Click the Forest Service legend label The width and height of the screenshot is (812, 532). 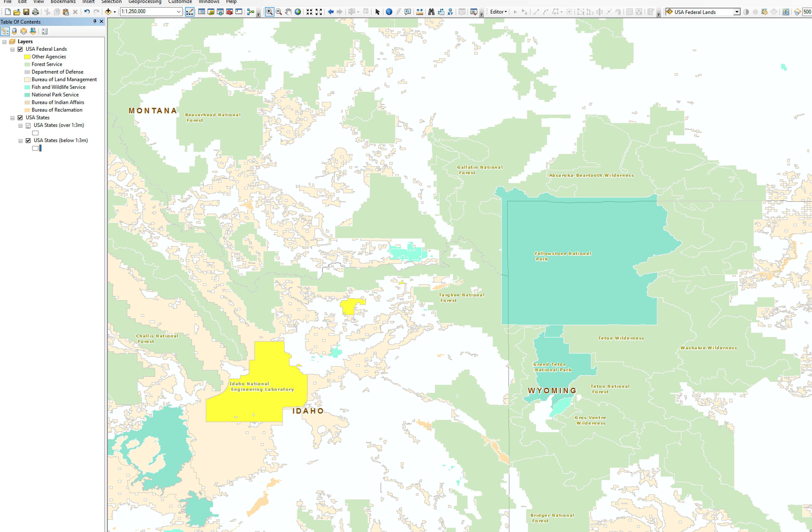click(47, 64)
